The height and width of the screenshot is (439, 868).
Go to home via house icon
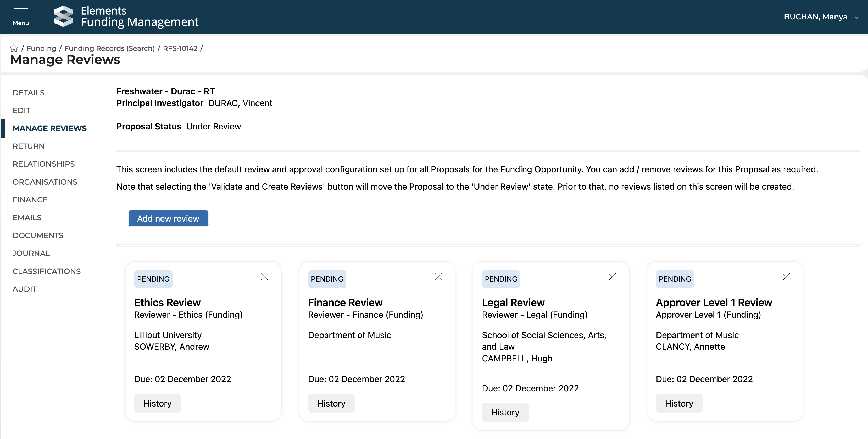[14, 48]
